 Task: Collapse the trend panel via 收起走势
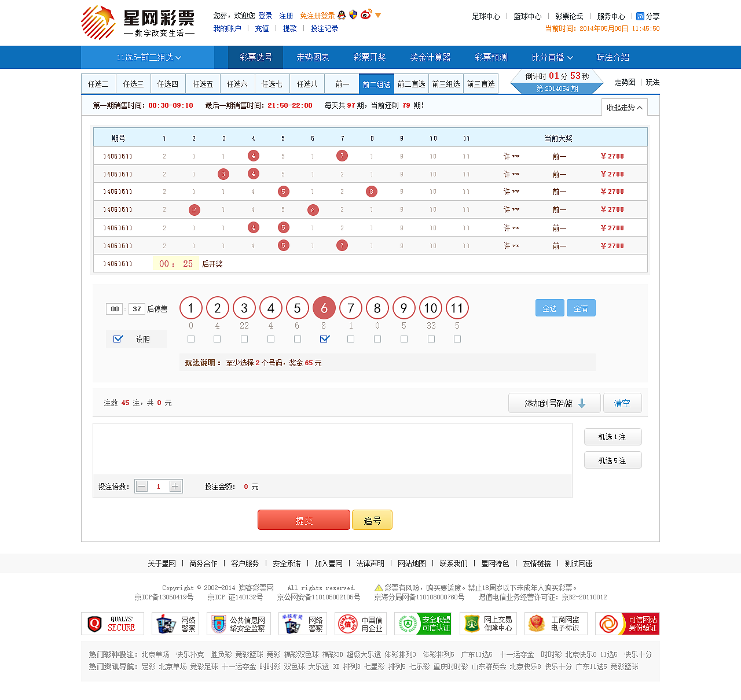(x=623, y=107)
